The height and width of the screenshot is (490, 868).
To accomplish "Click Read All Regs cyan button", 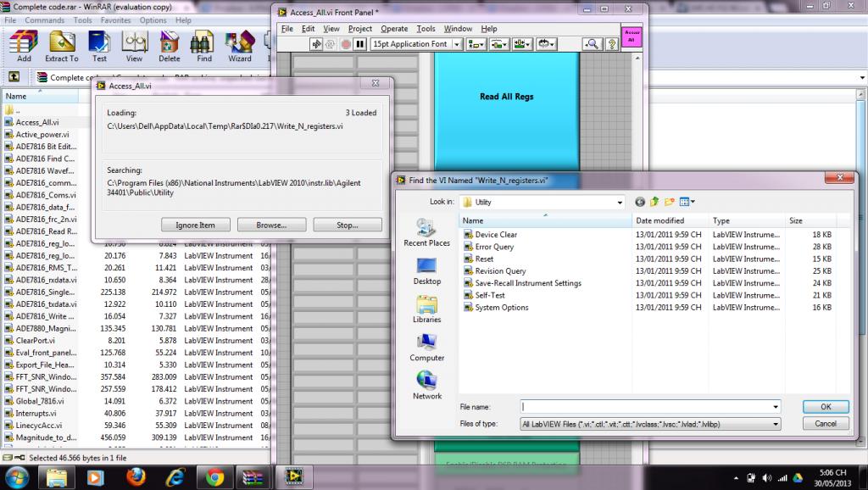I will point(507,111).
